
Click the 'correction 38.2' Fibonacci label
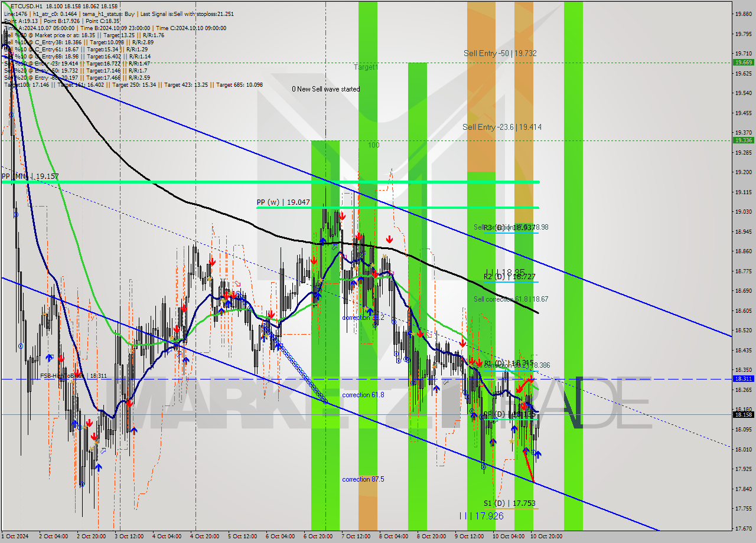[x=363, y=318]
